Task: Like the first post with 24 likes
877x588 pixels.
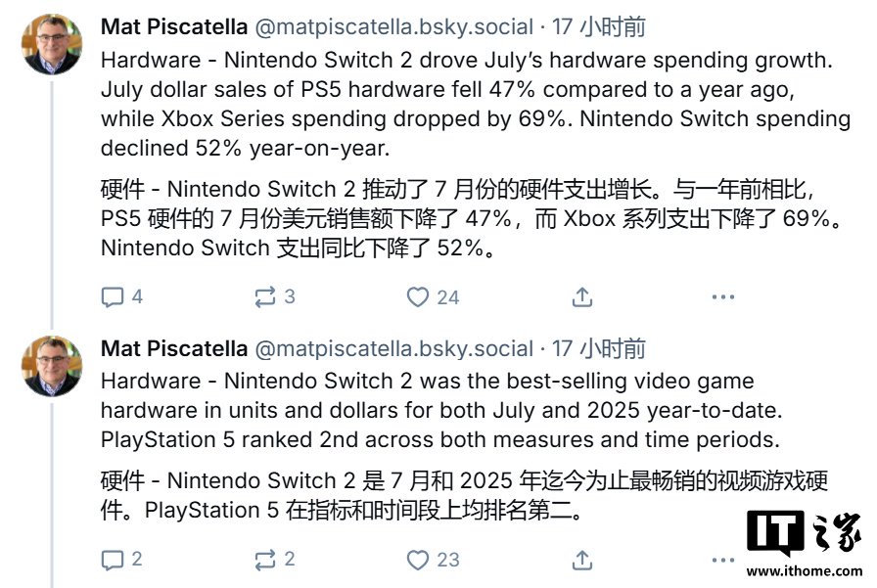Action: (418, 296)
